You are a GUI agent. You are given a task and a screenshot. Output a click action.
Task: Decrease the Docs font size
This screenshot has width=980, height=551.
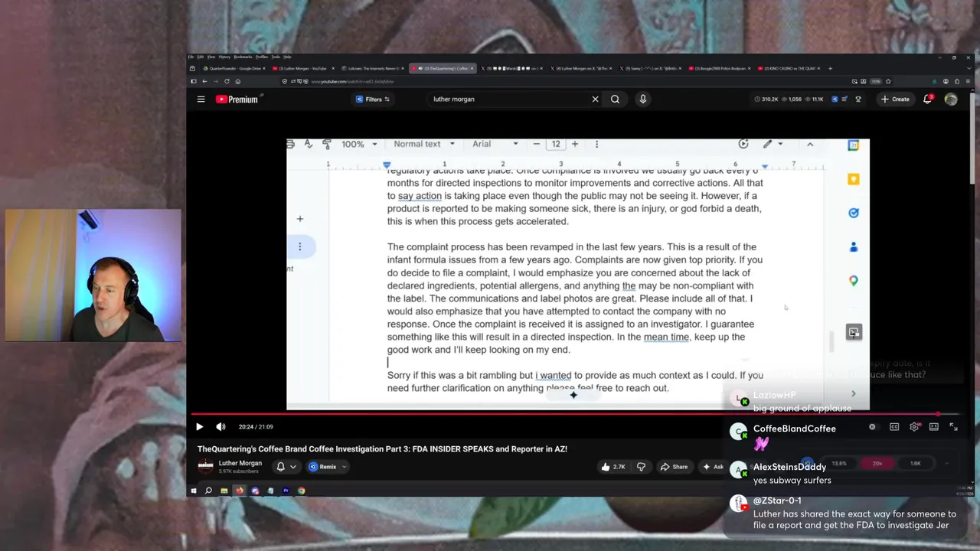[x=537, y=144]
